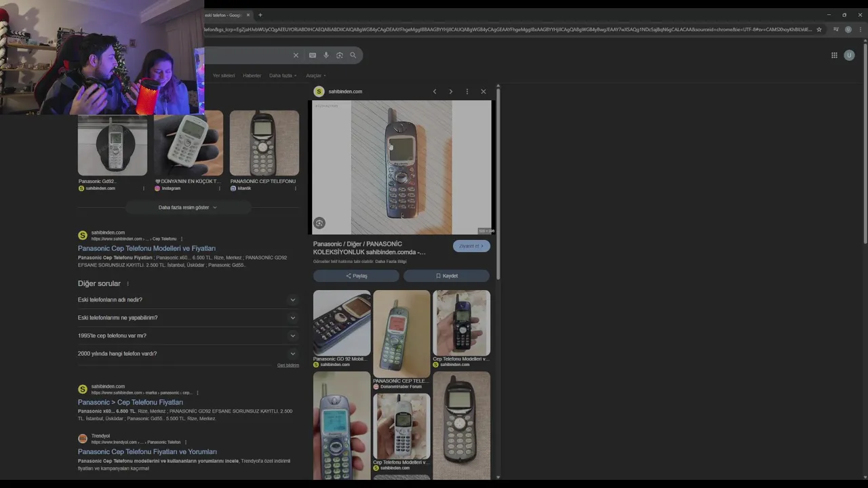Open options beside Trendyol result URL

(x=185, y=443)
